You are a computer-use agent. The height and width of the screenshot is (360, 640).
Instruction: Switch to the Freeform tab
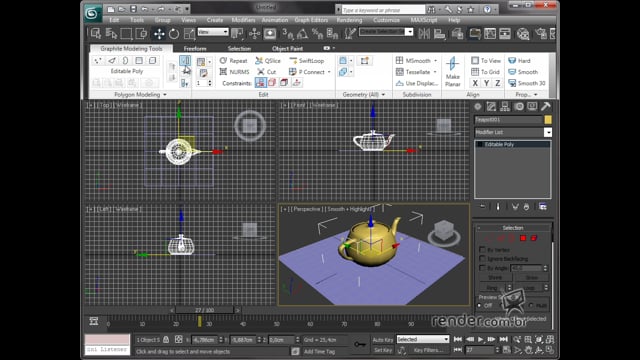[195, 49]
